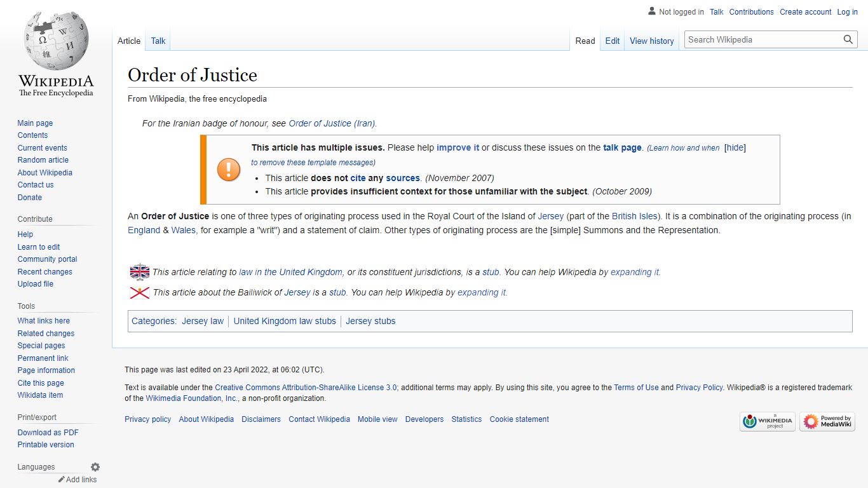Open What links here
The image size is (868, 488).
(x=43, y=321)
